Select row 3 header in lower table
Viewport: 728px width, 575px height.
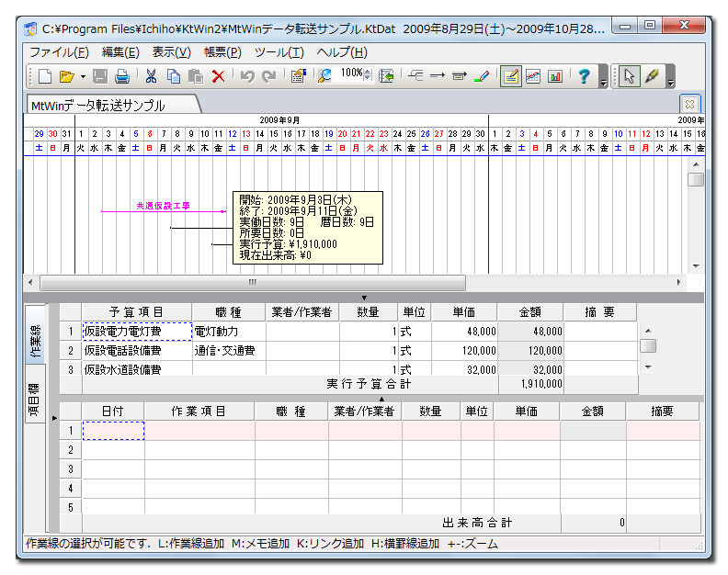point(71,469)
